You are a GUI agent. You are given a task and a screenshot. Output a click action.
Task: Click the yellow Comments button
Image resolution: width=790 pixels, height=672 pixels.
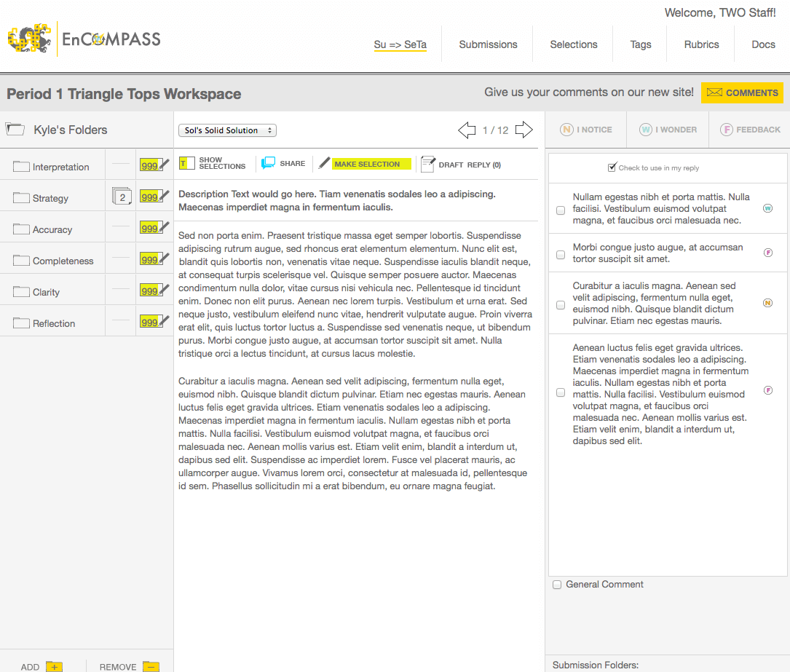(742, 92)
